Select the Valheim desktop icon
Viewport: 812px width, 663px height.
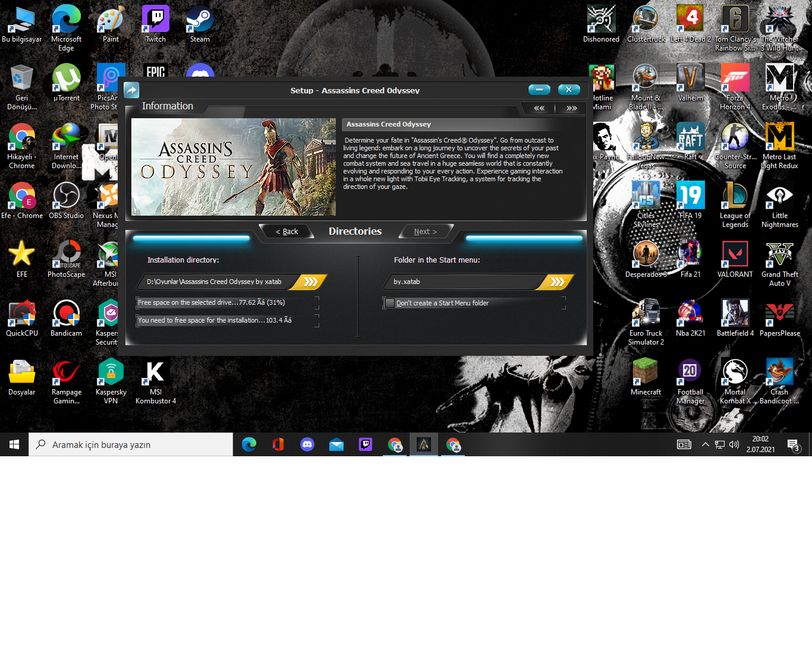tap(691, 83)
